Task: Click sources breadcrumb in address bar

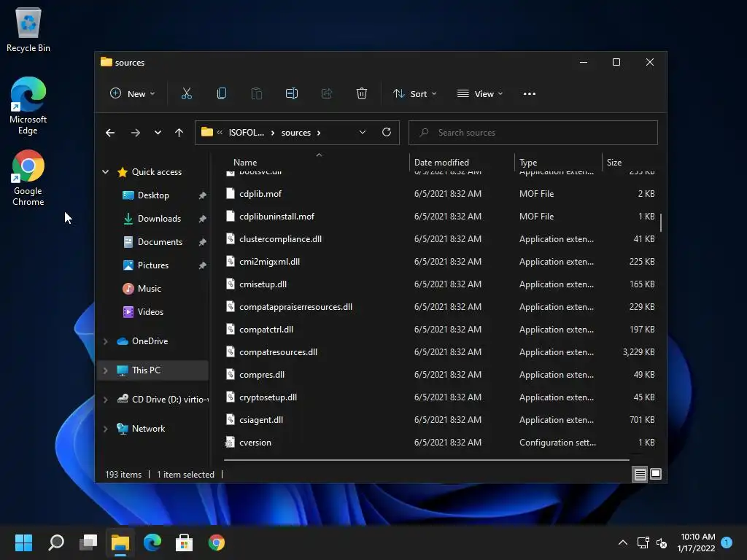Action: (296, 133)
